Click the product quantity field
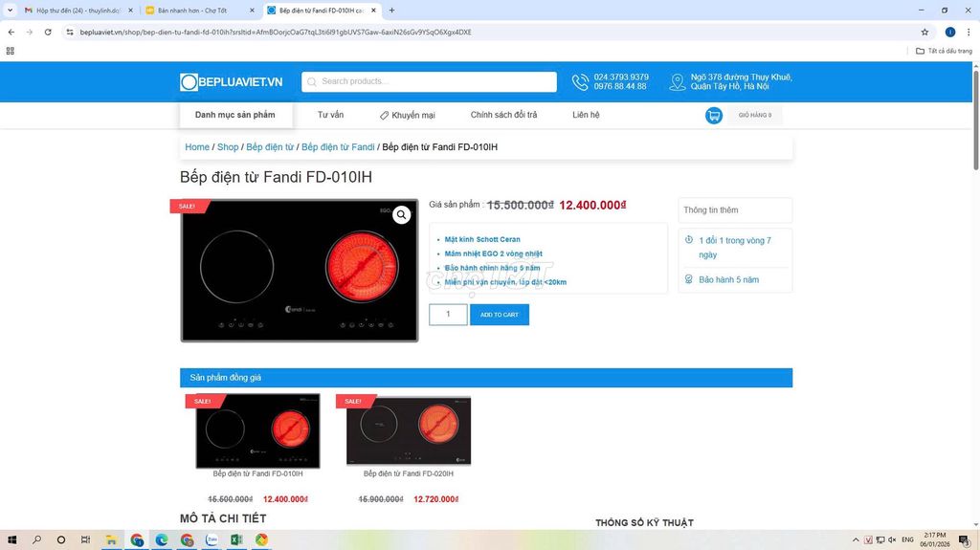Image resolution: width=980 pixels, height=550 pixels. (x=448, y=315)
